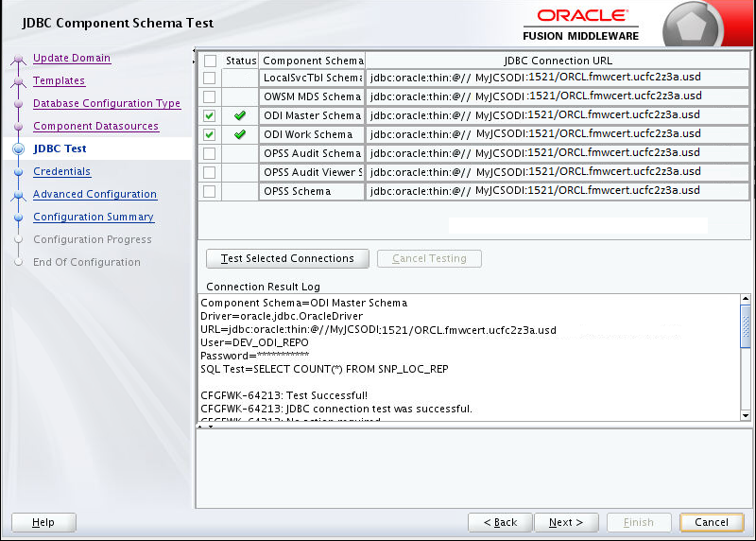The width and height of the screenshot is (756, 541).
Task: Click the JDBC Connection URL column header
Action: (x=558, y=61)
